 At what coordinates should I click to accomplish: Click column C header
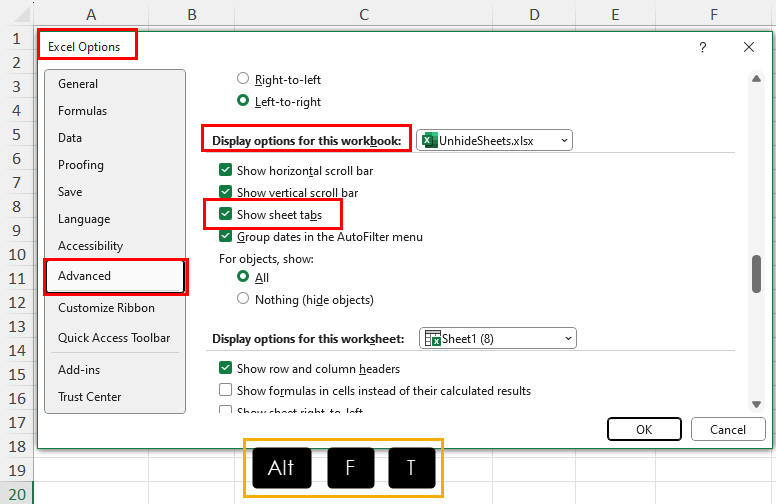click(364, 14)
